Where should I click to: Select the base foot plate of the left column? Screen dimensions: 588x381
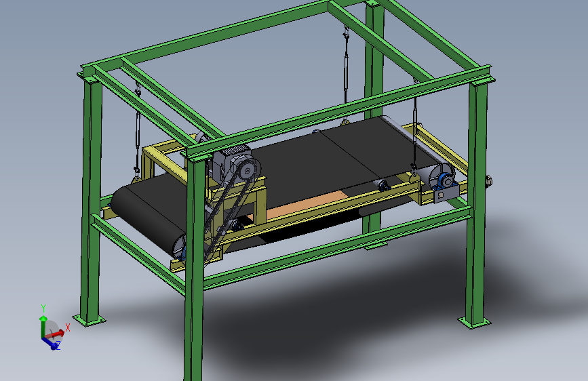[90, 320]
